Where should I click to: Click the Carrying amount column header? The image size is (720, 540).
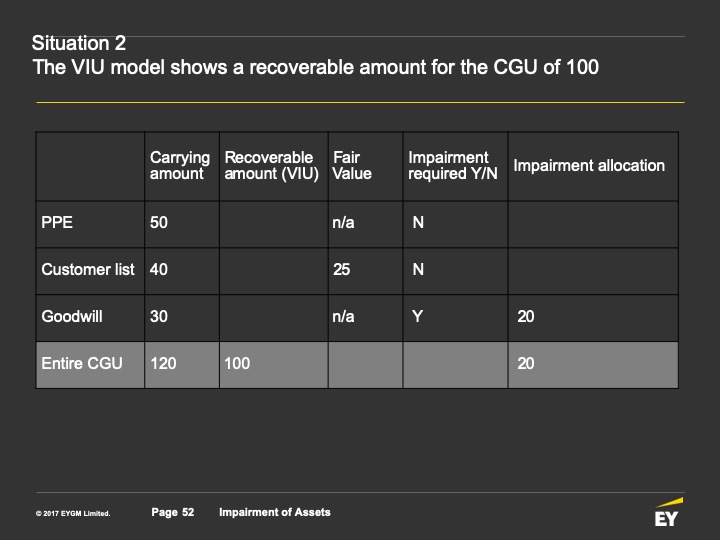pos(180,165)
